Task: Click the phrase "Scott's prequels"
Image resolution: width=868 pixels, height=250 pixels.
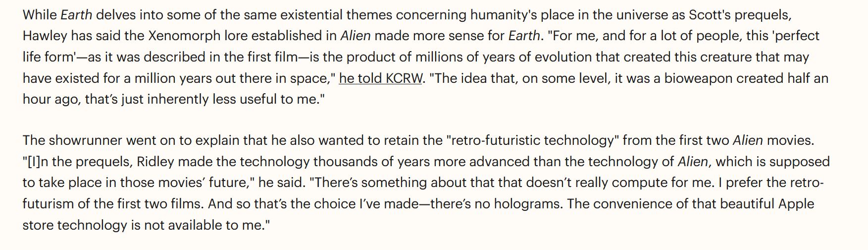Action: [x=740, y=15]
